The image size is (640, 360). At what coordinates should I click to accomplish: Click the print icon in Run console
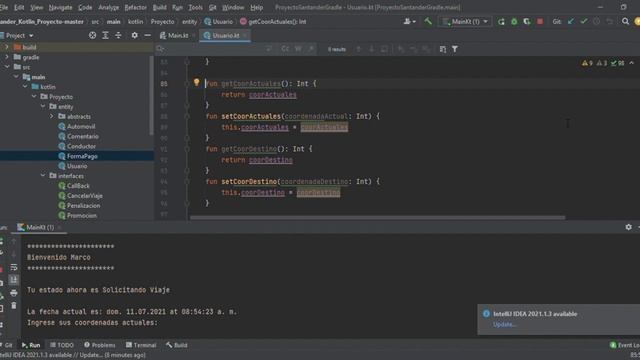[14, 293]
